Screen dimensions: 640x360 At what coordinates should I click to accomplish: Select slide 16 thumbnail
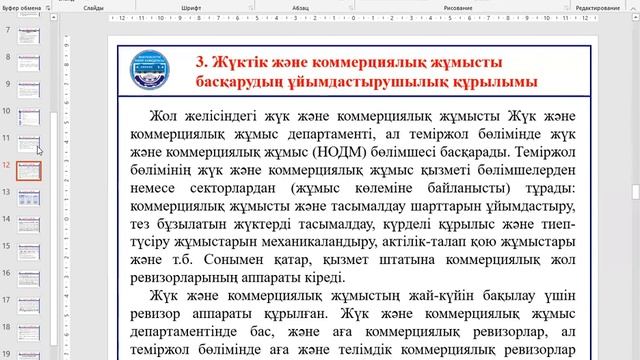coord(29,279)
